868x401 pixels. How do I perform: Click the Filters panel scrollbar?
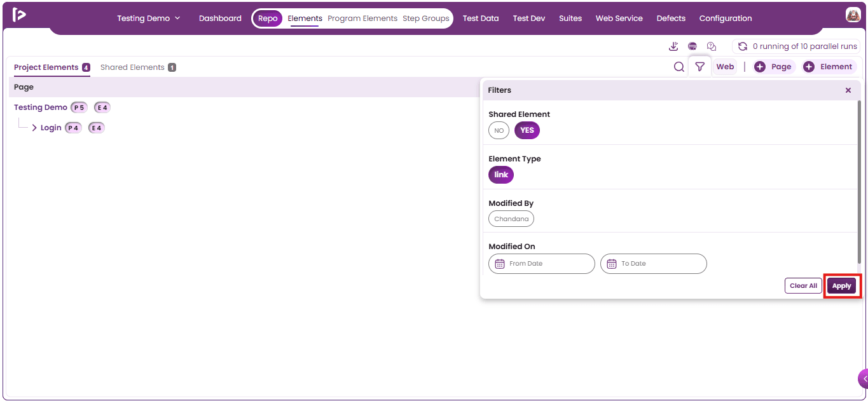860,181
